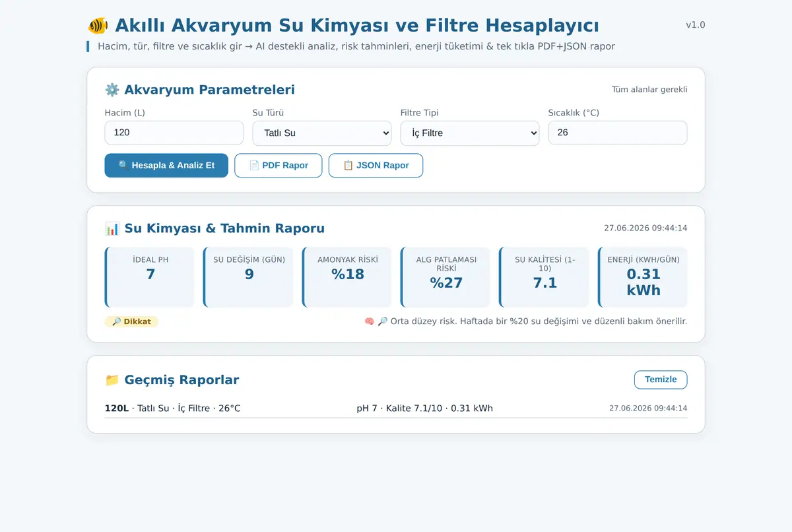Click the Sıcaklık (°C) label

574,113
